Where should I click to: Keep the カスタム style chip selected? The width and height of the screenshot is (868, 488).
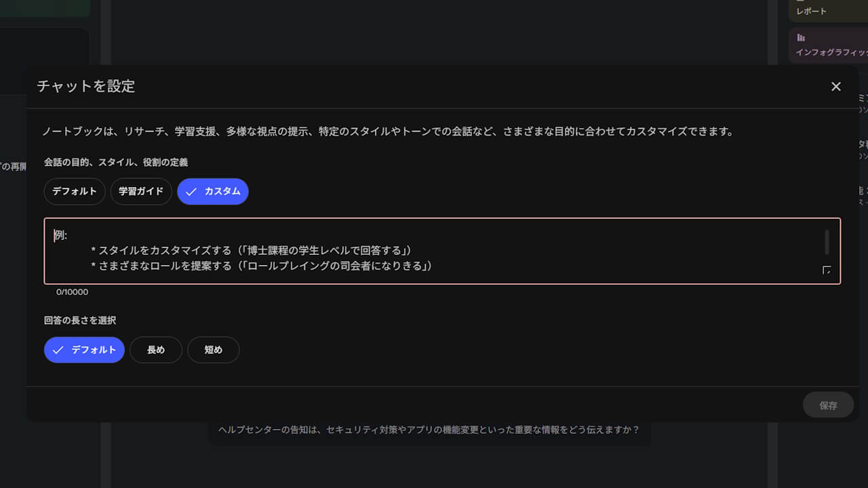pyautogui.click(x=213, y=191)
